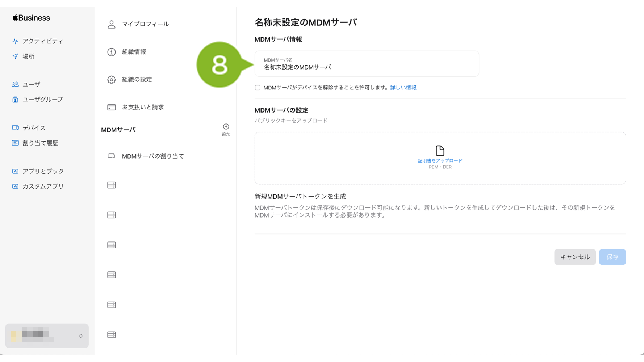Click the 割り当て履歴 list icon
Screen dimensions: 644x362
coord(15,143)
